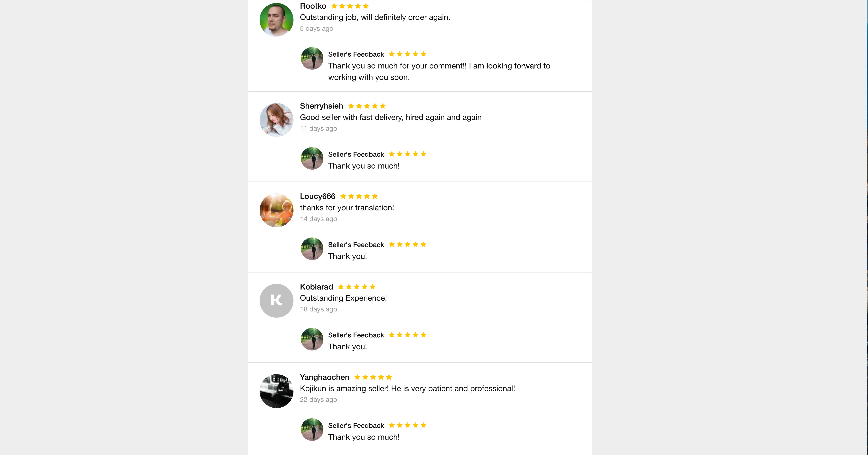Click Loucy666's five-star rating
This screenshot has height=455, width=868.
tap(359, 196)
